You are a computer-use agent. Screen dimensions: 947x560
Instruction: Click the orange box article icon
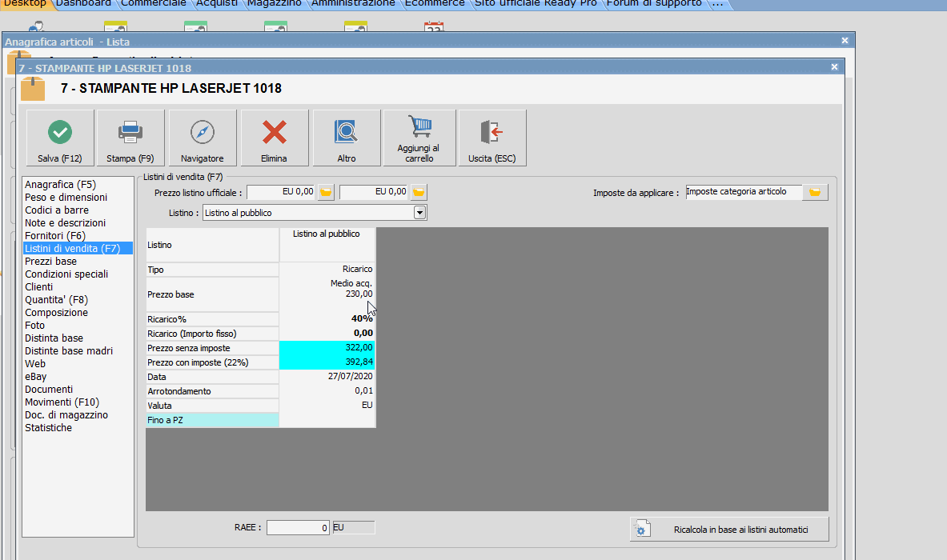click(x=33, y=89)
